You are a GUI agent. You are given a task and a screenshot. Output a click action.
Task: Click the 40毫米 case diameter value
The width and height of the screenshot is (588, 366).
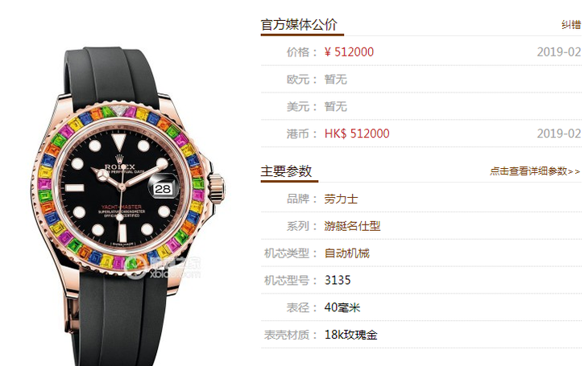coord(342,307)
